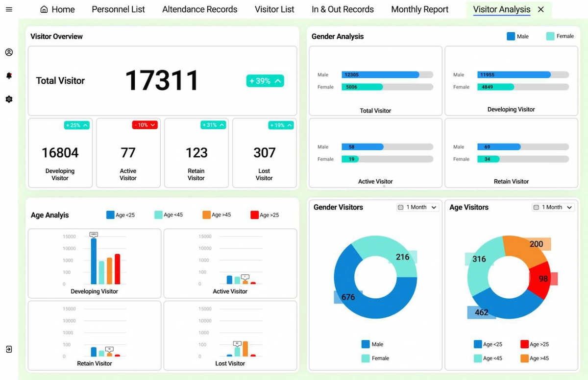
Task: Open the In & Out Records tab
Action: point(343,9)
